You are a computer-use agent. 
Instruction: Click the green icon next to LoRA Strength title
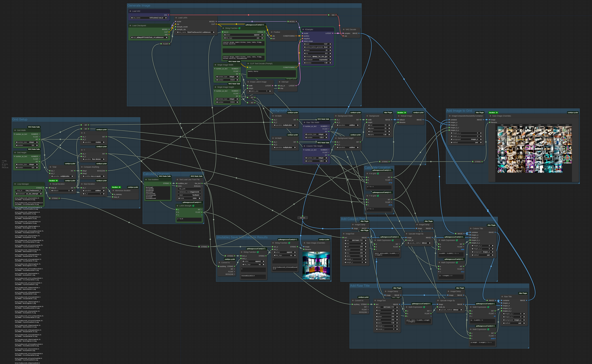[193, 206]
